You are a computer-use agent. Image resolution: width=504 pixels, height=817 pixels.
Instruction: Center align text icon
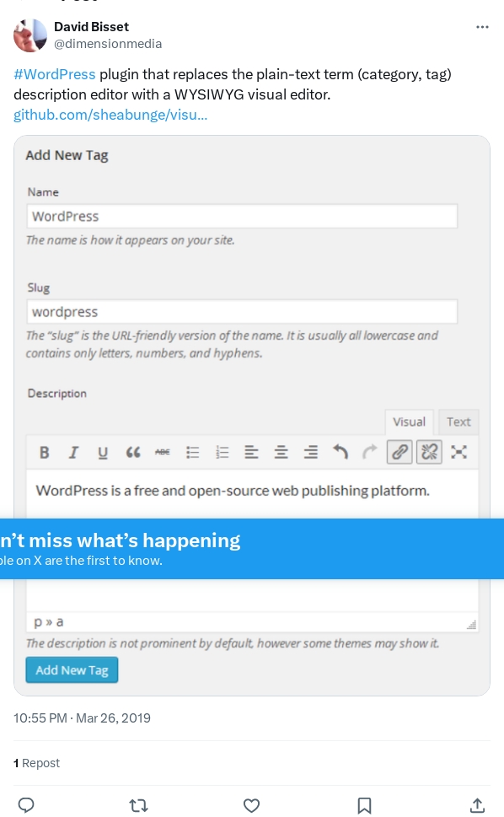click(x=281, y=452)
